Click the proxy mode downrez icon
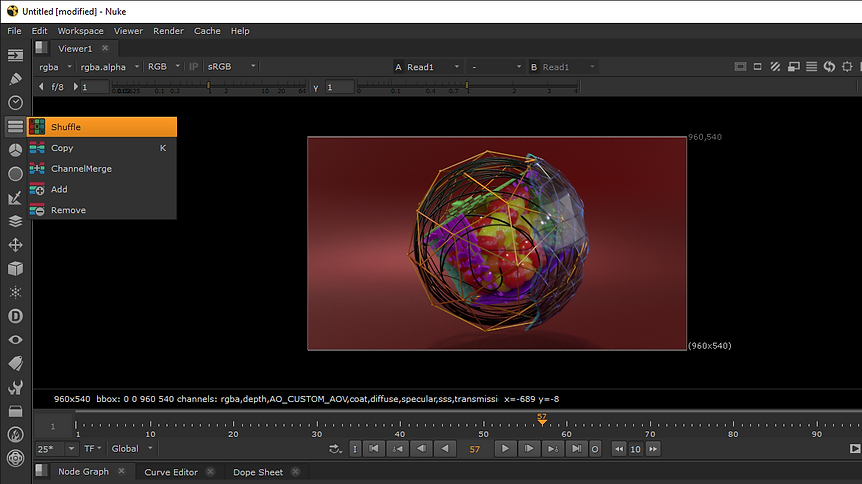Screen dimensions: 862x484 point(793,67)
